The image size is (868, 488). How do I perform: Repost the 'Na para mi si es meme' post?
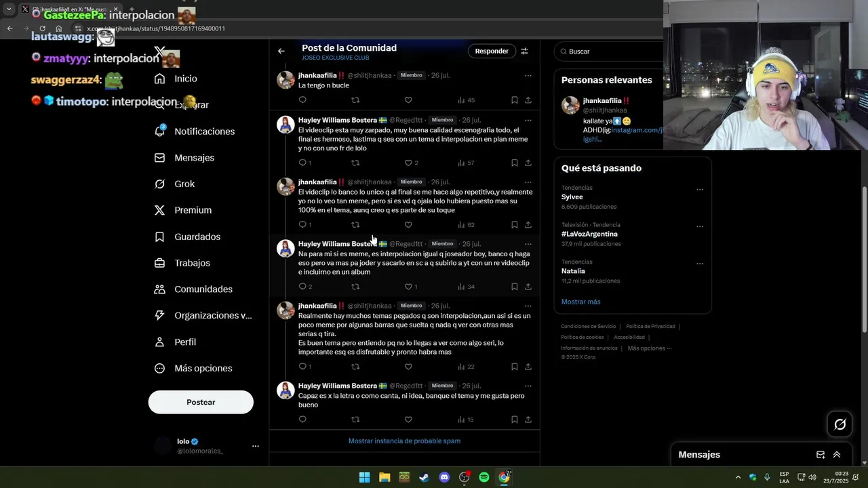pos(355,287)
